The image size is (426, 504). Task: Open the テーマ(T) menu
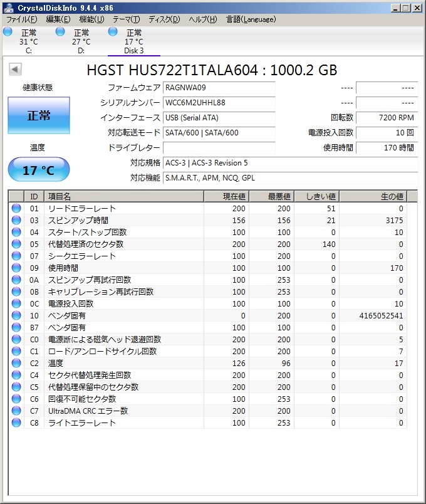click(127, 19)
